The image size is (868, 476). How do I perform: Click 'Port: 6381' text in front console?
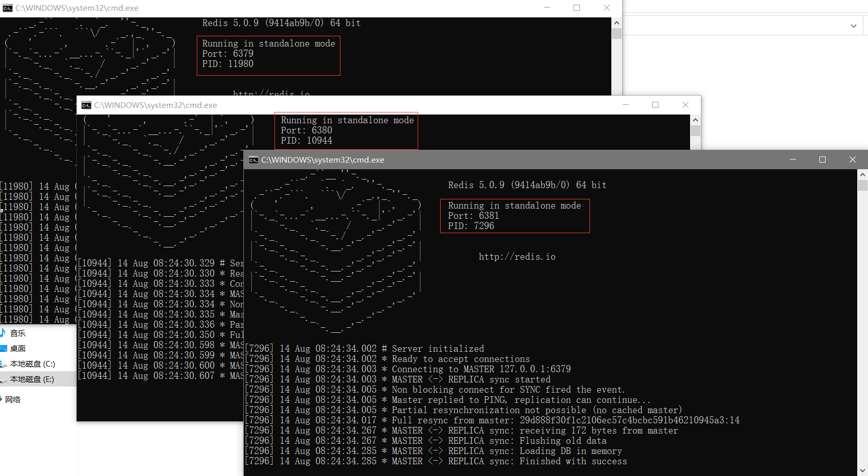coord(473,216)
